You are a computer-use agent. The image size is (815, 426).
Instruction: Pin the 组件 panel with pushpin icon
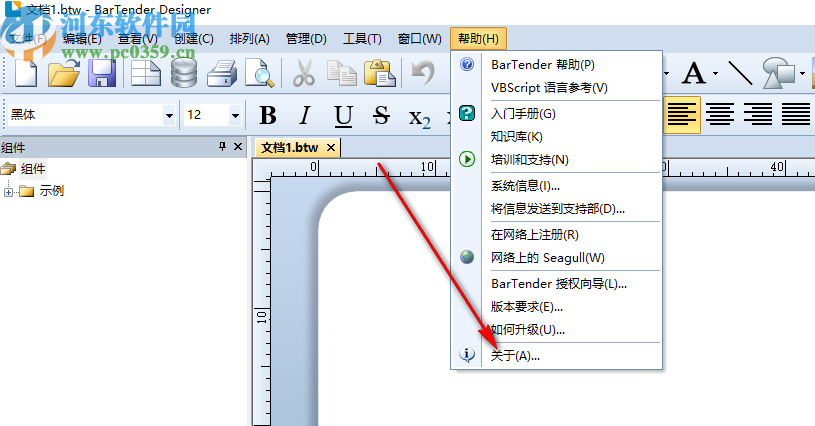222,147
